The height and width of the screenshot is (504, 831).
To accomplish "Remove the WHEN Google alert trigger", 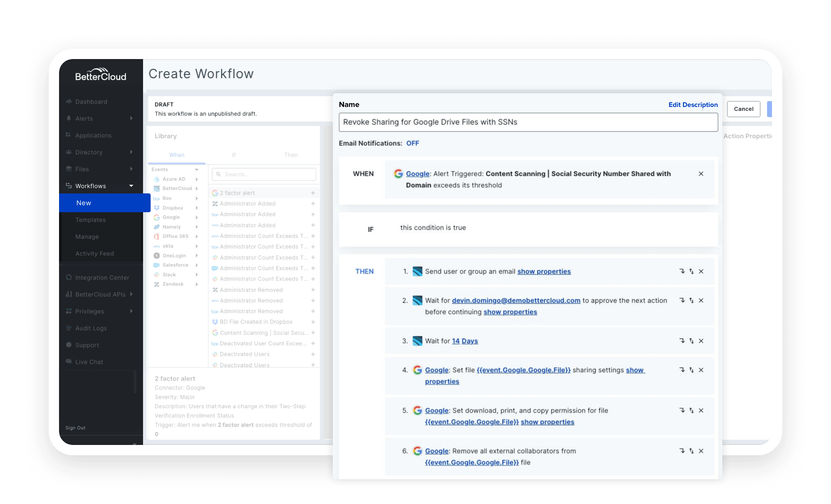I will 701,174.
